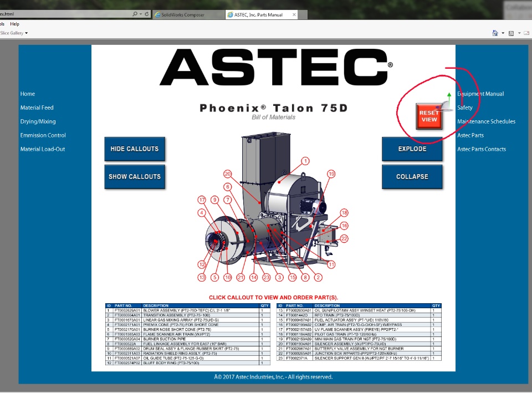The height and width of the screenshot is (393, 532).
Task: Click the BURNER SUCTION PIPE table row
Action: [x=188, y=339]
